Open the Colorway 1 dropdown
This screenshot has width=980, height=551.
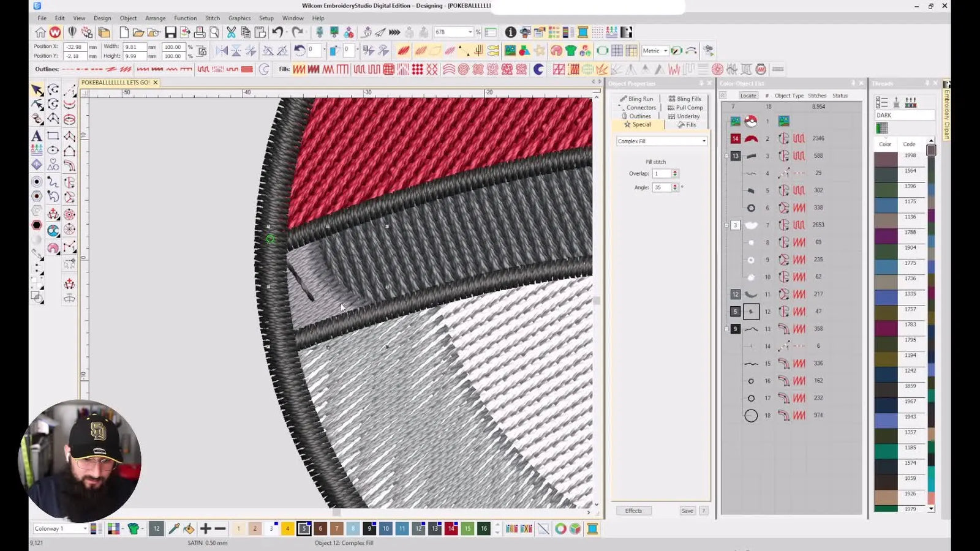click(x=60, y=528)
